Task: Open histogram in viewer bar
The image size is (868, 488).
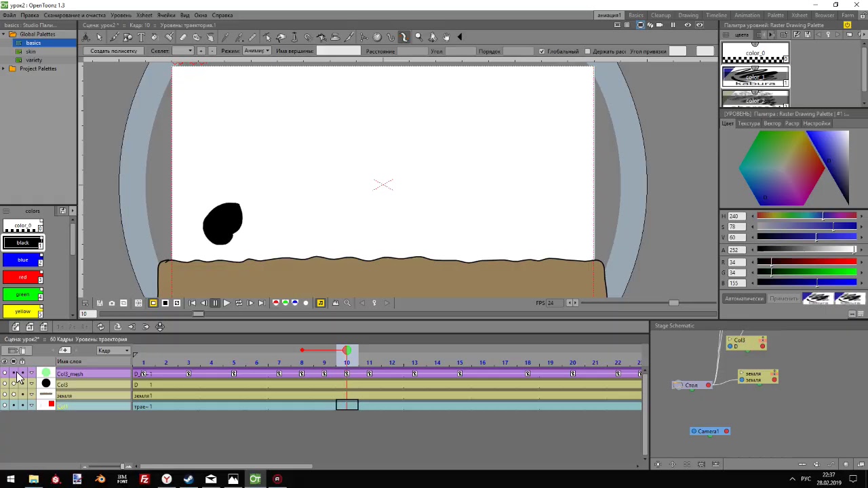Action: 335,303
